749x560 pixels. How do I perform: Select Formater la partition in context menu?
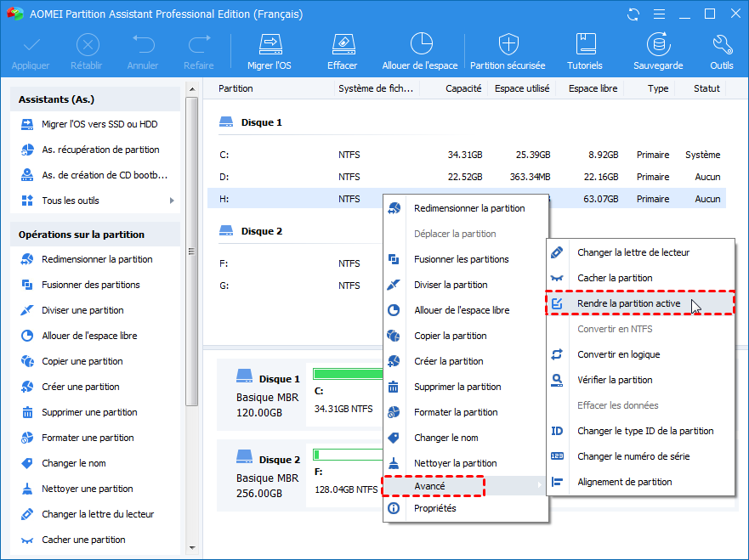[x=456, y=412]
